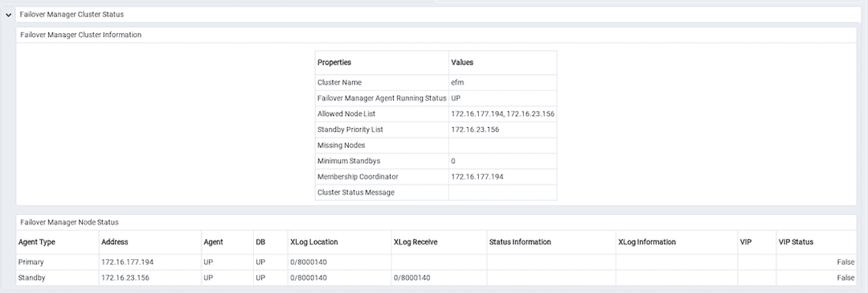This screenshot has height=293, width=868.
Task: Click the Agent Type column header
Action: click(58, 242)
